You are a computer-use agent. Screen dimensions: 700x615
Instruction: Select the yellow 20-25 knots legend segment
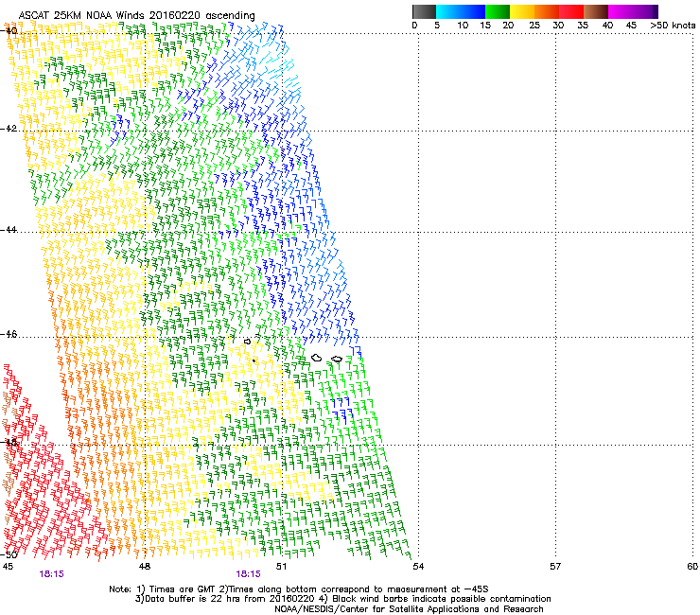click(522, 11)
